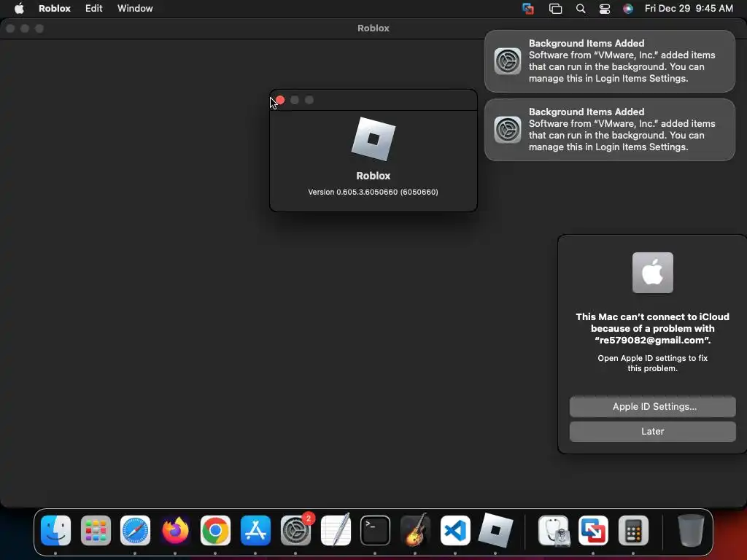Click the Later button in iCloud dialog
Viewport: 747px width, 560px height.
pyautogui.click(x=653, y=431)
